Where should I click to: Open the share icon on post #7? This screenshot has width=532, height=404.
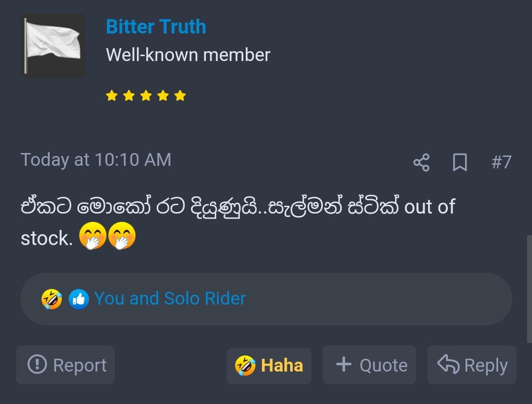click(421, 163)
